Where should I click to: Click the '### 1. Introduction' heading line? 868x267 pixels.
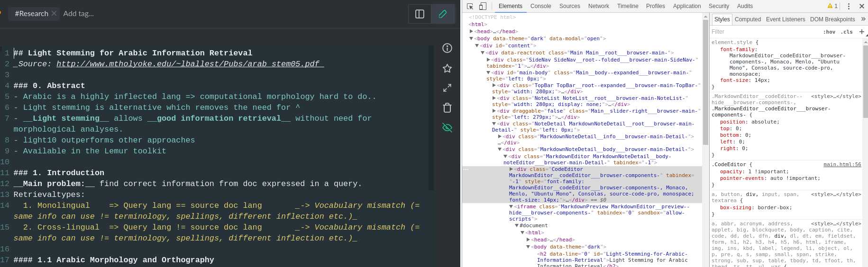[x=59, y=173]
